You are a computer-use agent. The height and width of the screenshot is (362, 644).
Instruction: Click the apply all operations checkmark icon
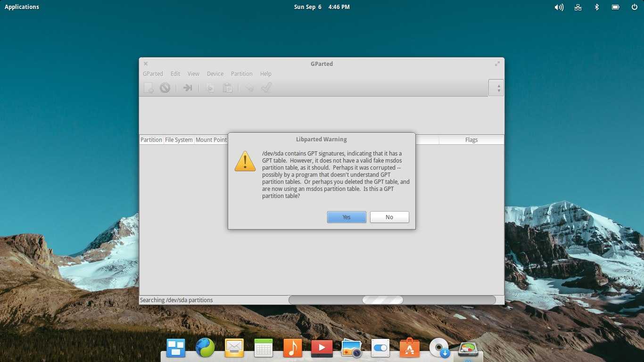tap(266, 88)
